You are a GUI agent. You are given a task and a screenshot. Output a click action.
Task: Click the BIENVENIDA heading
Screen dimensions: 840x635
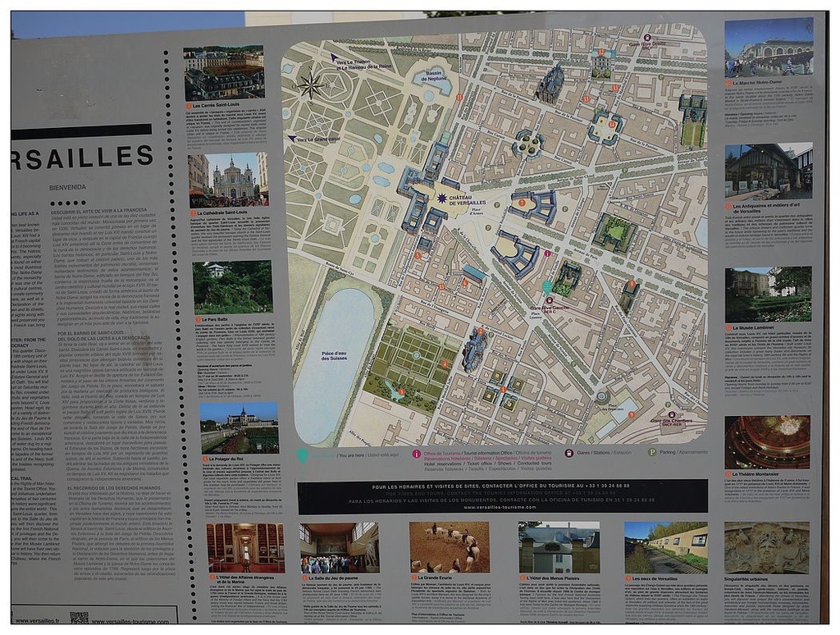[67, 188]
